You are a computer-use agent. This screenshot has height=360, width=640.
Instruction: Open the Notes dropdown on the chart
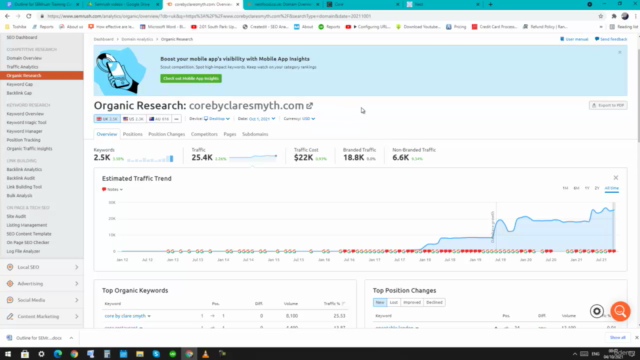[x=112, y=189]
